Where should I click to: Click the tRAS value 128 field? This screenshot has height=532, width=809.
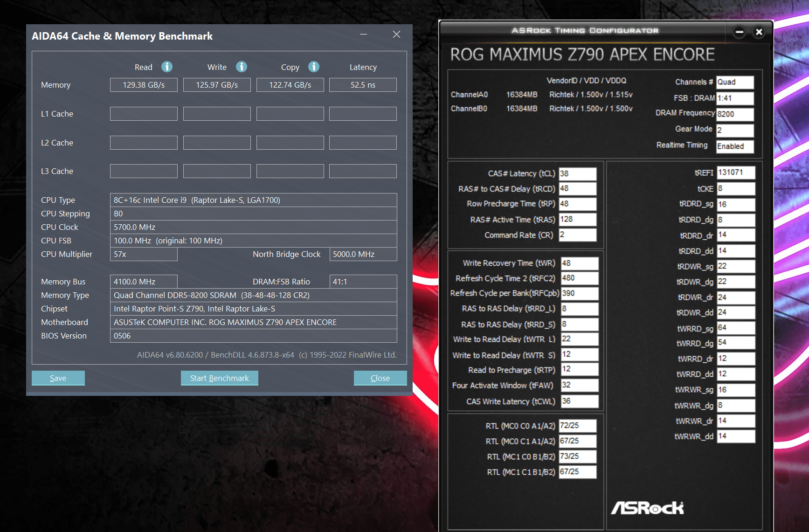[577, 219]
